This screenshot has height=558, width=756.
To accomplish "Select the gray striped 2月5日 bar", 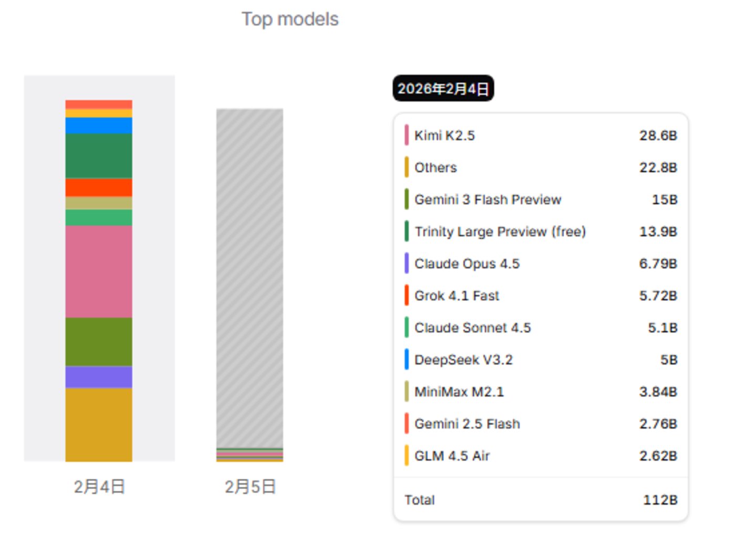I will tap(250, 278).
